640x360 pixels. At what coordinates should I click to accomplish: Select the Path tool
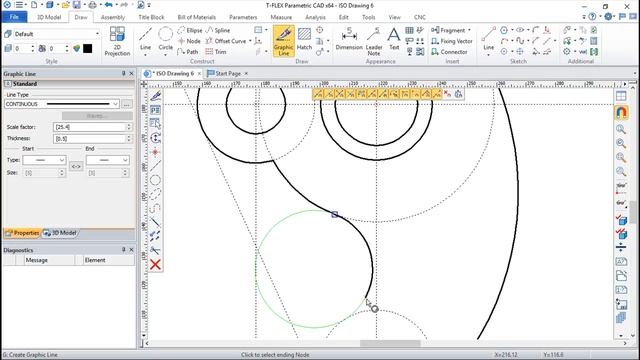[x=188, y=52]
